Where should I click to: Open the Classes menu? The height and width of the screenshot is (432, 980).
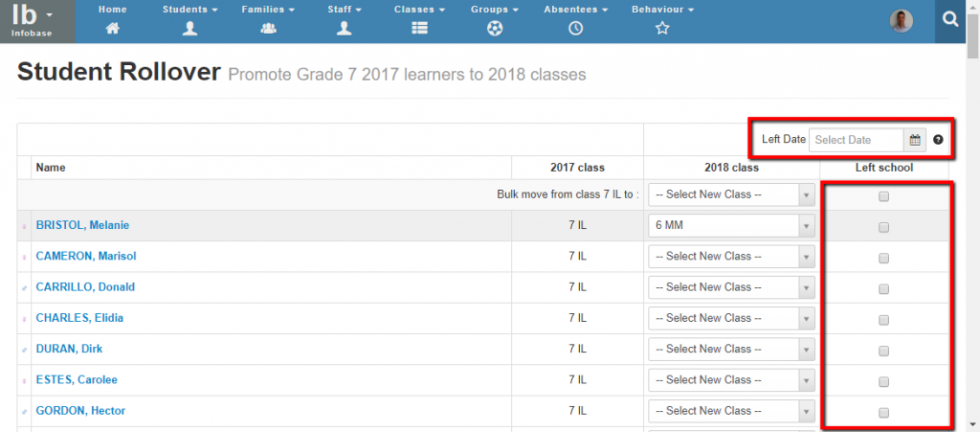point(419,10)
